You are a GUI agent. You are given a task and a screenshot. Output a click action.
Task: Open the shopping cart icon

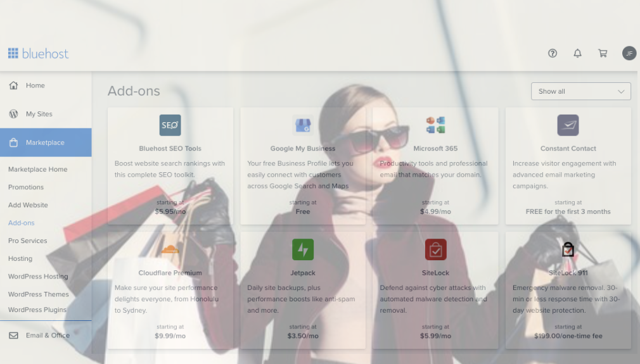click(603, 53)
